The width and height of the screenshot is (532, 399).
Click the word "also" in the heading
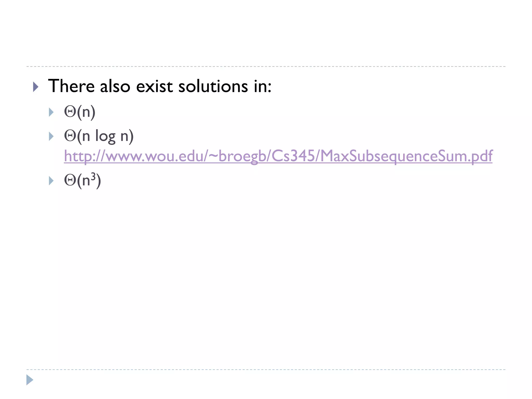click(x=115, y=86)
